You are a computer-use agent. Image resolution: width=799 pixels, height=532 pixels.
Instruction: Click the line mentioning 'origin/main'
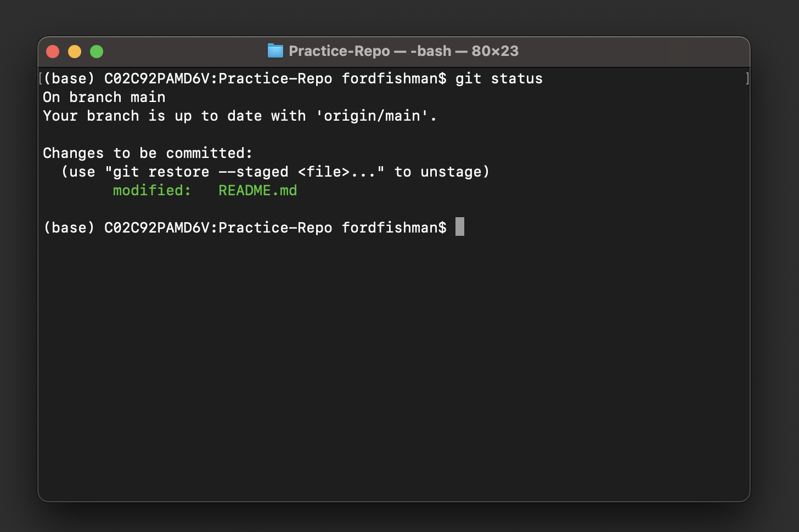click(240, 116)
